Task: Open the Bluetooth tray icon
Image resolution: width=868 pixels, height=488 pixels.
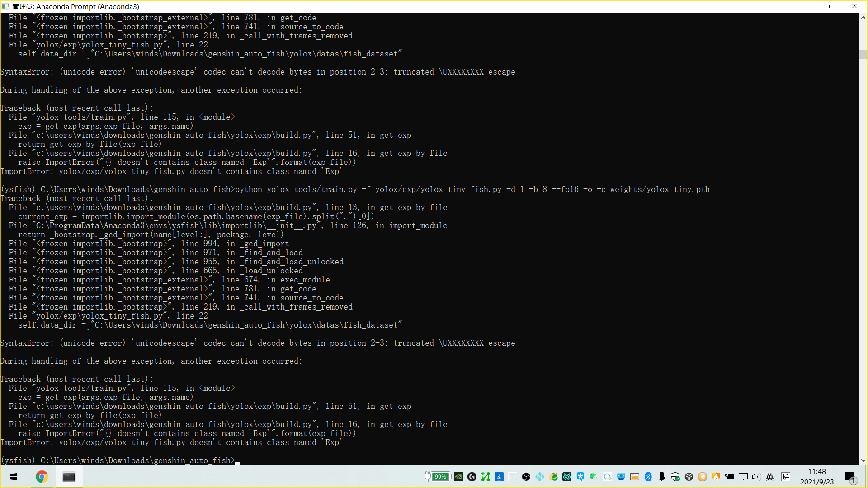Action: point(648,477)
